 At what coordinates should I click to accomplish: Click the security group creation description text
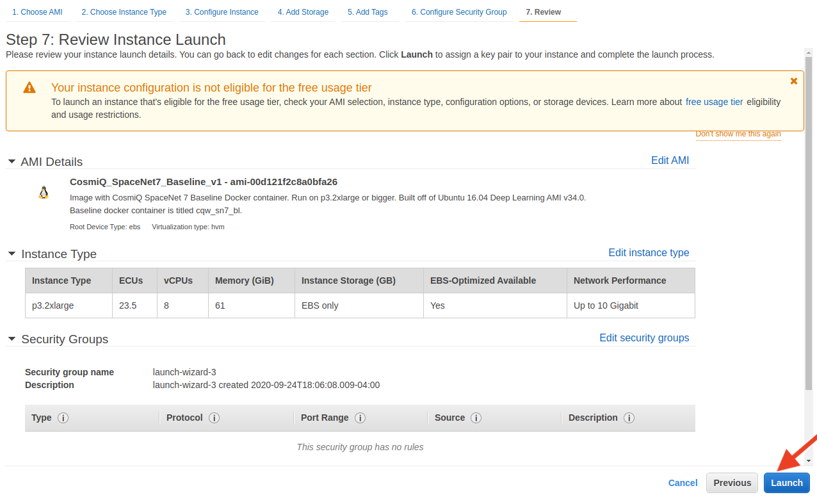pos(266,385)
